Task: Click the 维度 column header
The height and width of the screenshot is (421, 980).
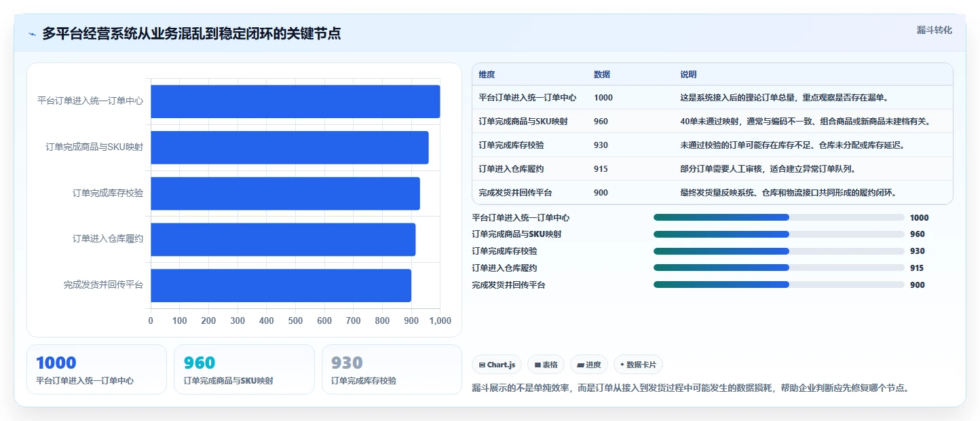Action: coord(487,75)
